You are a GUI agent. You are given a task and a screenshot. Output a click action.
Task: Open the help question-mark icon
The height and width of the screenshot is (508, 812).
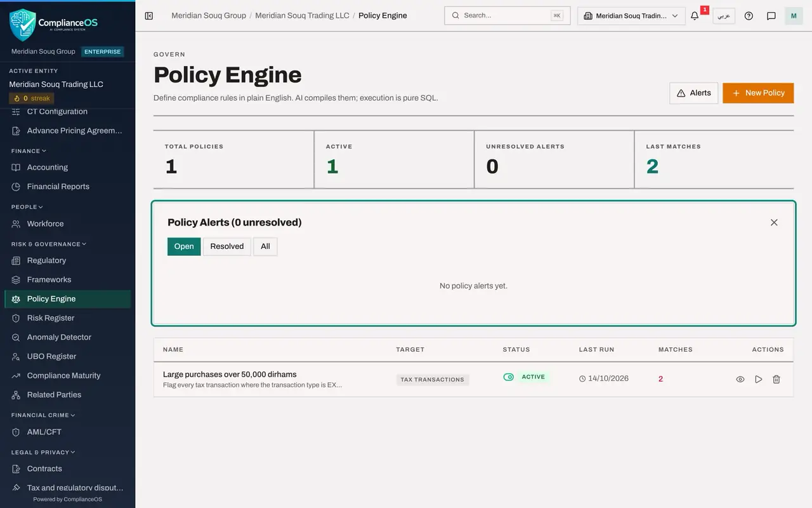click(749, 16)
